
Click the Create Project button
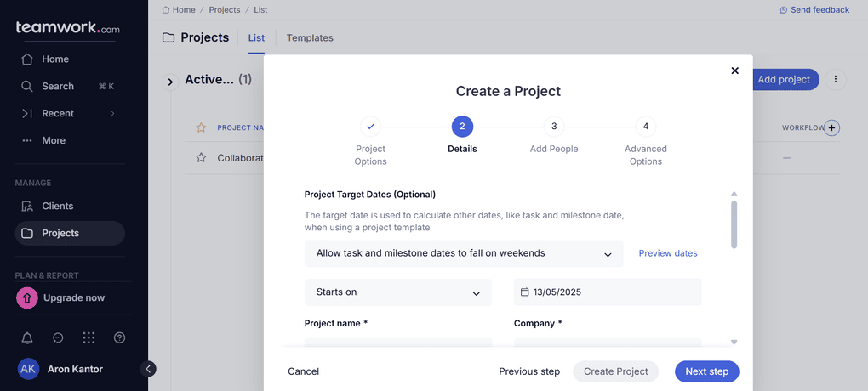click(615, 371)
